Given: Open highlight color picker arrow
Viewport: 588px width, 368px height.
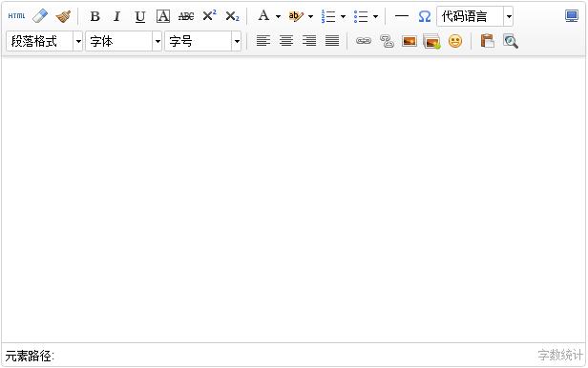Looking at the screenshot, I should 310,16.
